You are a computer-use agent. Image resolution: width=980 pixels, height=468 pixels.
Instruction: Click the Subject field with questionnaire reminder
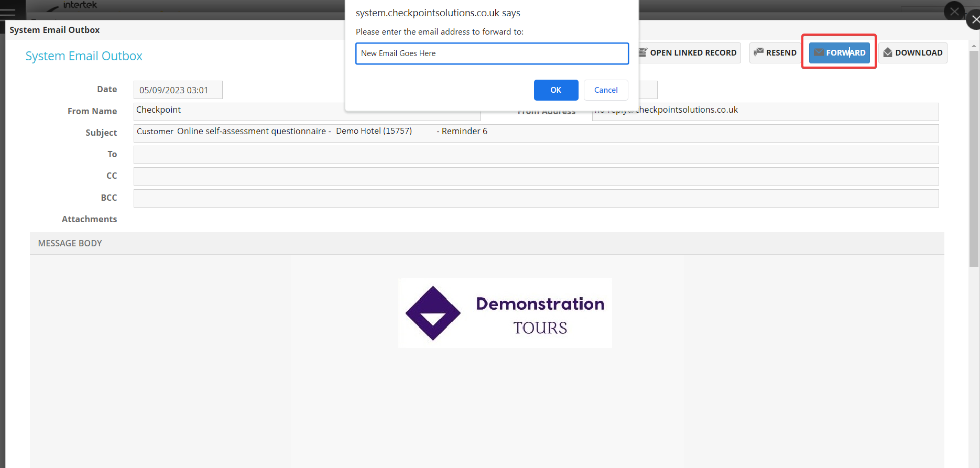coord(536,133)
